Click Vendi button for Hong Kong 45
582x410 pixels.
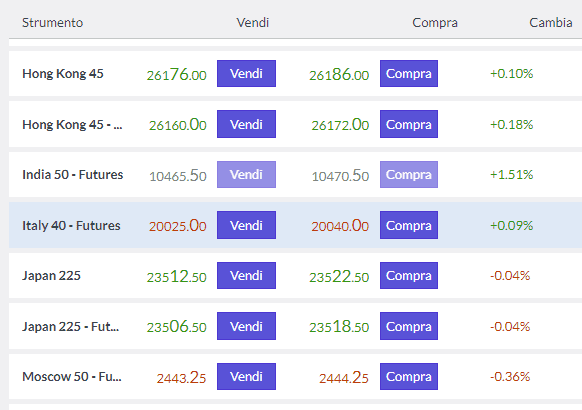(246, 73)
